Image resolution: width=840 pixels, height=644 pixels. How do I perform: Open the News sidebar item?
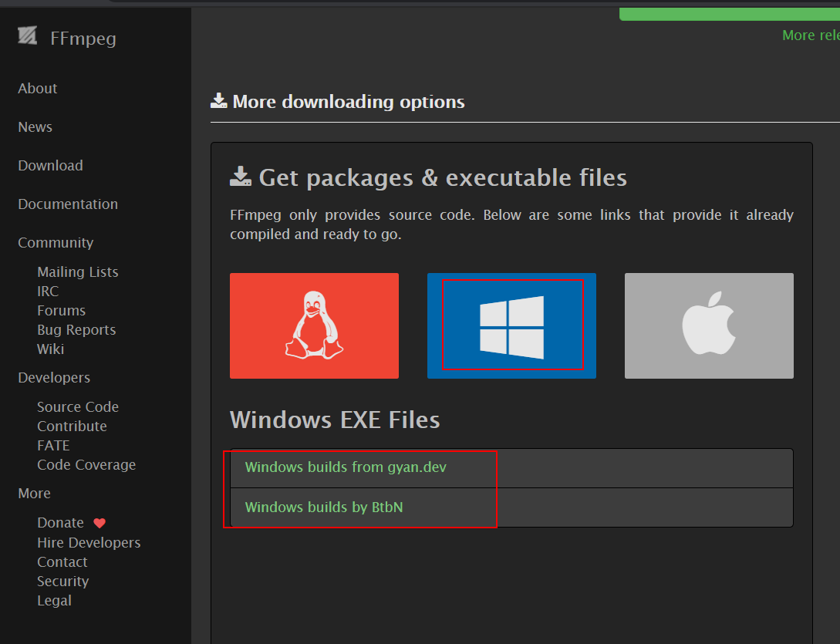(x=35, y=127)
